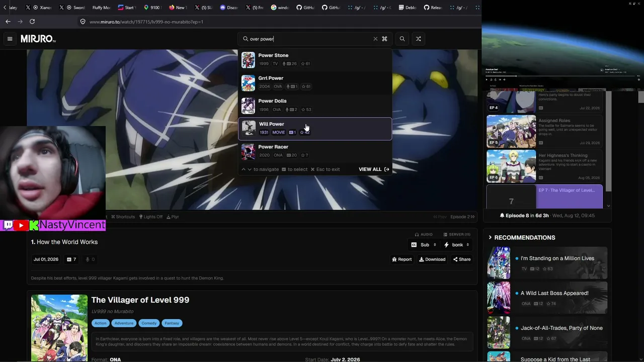Play EP 6 Her Highness's Thinking
This screenshot has height=362, width=644.
click(544, 166)
